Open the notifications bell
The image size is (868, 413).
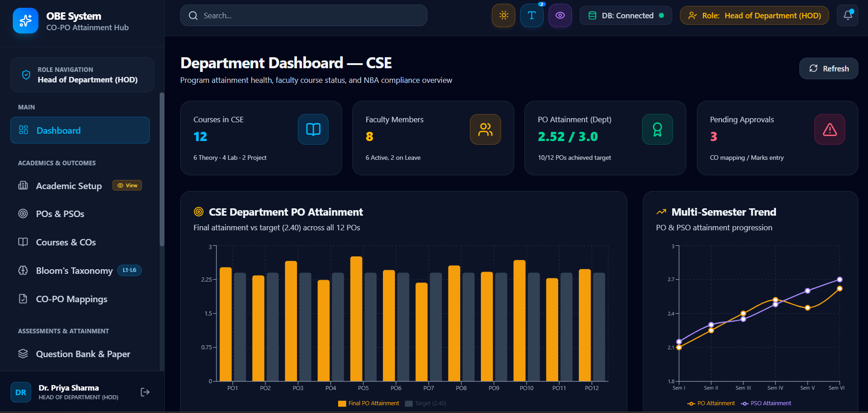click(847, 16)
